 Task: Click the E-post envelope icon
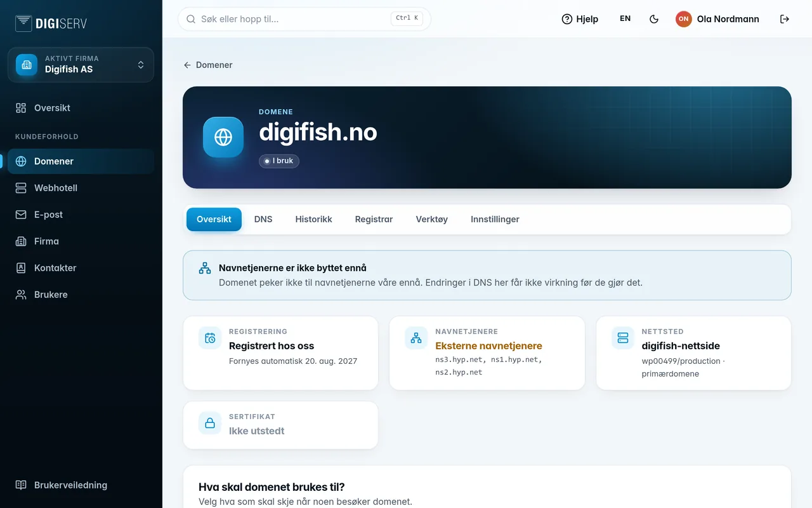tap(21, 215)
